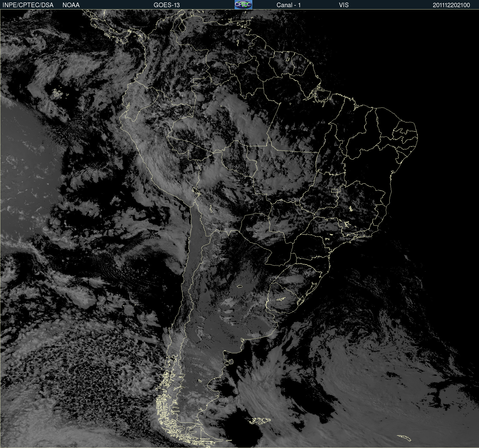The width and height of the screenshot is (479, 448).
Task: Click the CPTEC logo icon
Action: click(243, 5)
